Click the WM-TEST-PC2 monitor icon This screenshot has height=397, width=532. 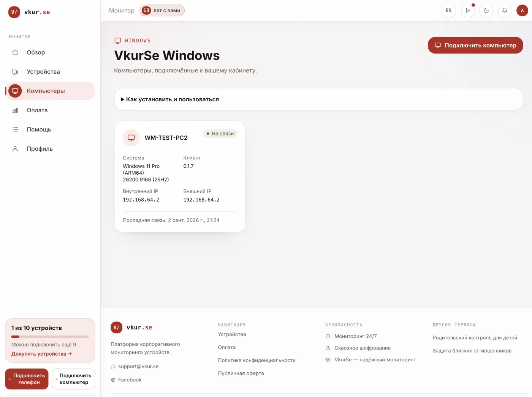click(x=131, y=138)
